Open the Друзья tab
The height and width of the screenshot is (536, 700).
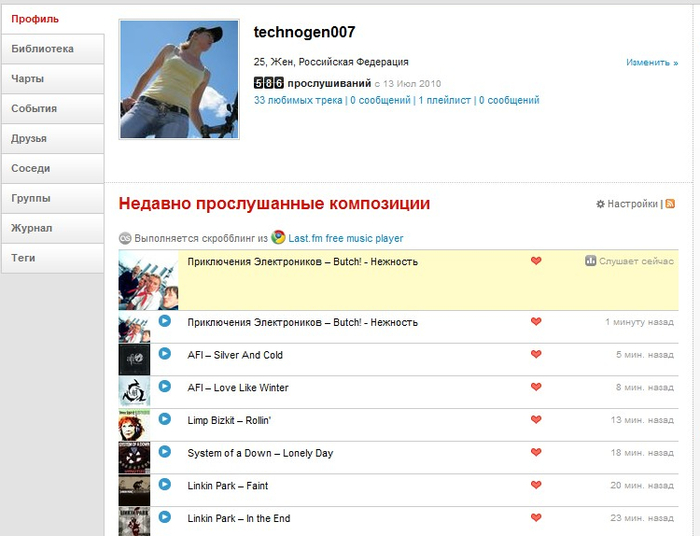(x=53, y=139)
